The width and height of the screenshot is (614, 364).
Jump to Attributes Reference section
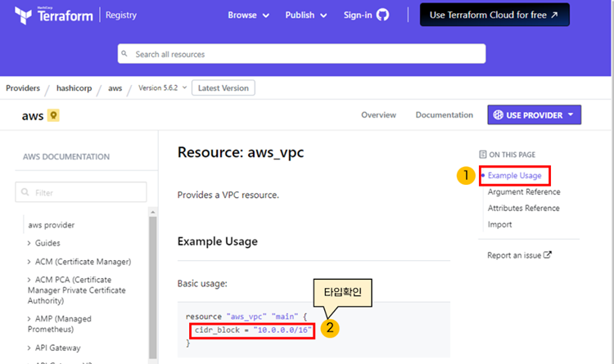pos(524,209)
